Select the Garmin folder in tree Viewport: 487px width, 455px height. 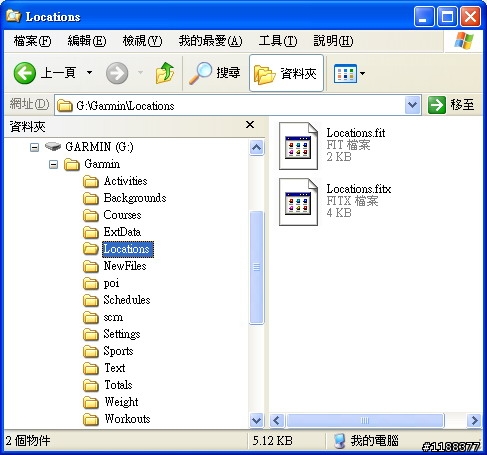click(92, 164)
